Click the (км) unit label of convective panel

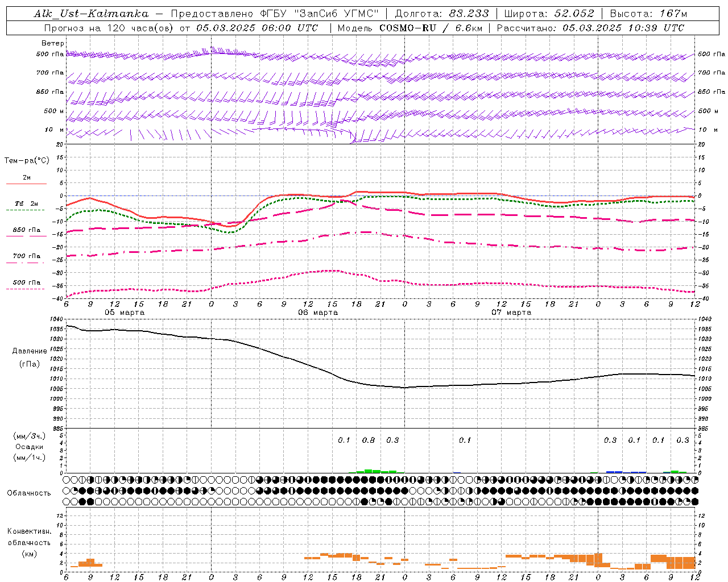[x=30, y=554]
